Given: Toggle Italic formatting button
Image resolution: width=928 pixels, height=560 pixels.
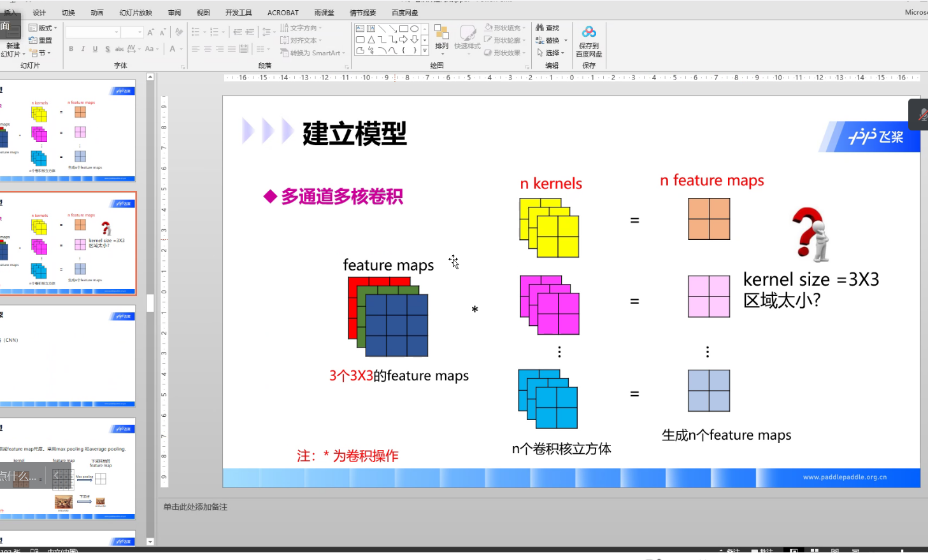Looking at the screenshot, I should (x=83, y=49).
